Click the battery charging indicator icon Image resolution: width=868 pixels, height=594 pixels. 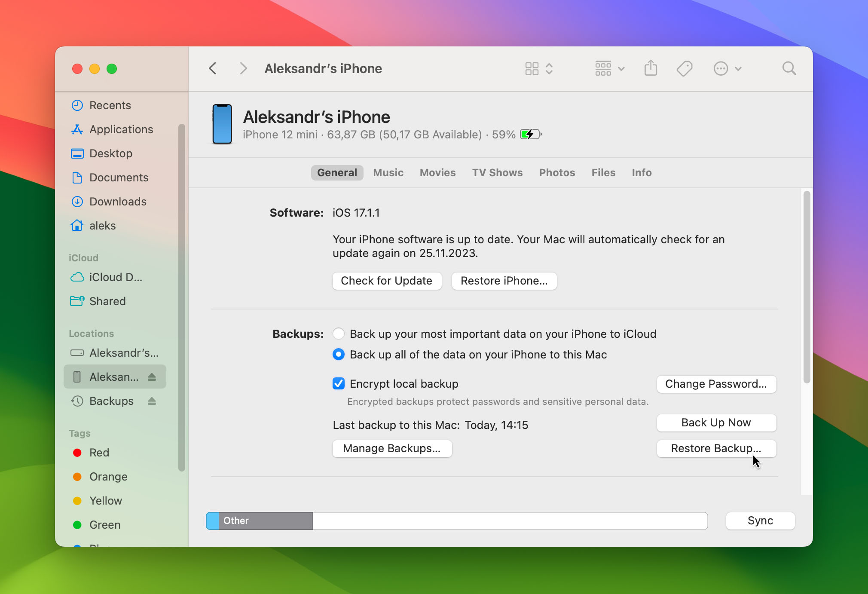[531, 135]
